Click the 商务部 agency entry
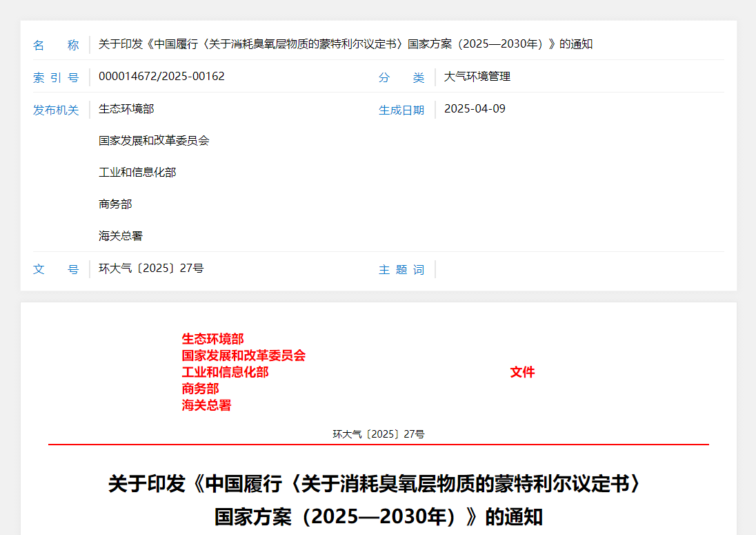This screenshot has height=535, width=756. click(115, 204)
